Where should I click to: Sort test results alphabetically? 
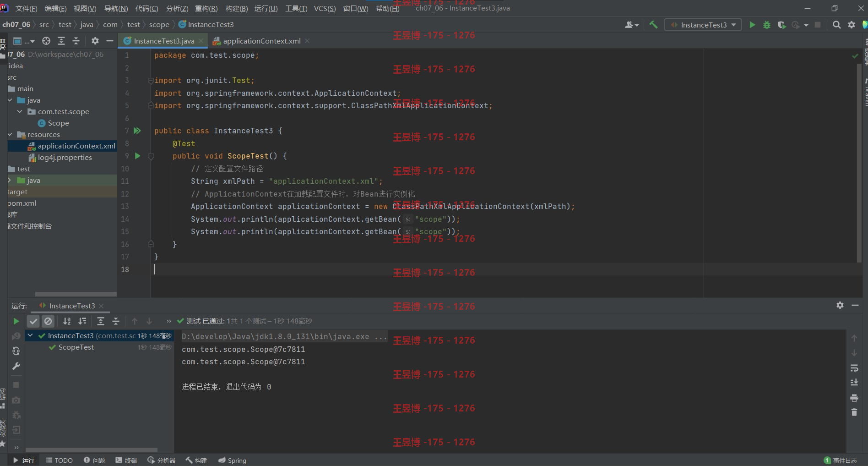pyautogui.click(x=67, y=321)
